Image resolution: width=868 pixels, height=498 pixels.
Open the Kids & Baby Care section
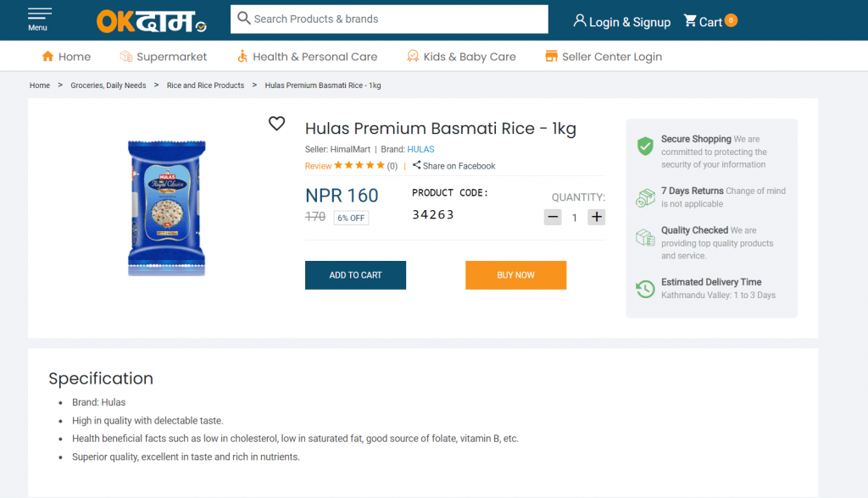pos(461,56)
